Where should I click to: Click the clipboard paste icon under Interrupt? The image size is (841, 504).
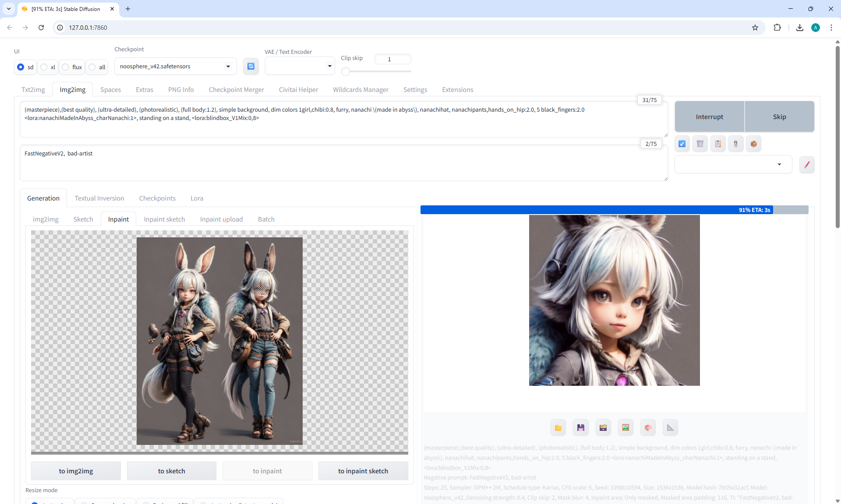pos(718,144)
